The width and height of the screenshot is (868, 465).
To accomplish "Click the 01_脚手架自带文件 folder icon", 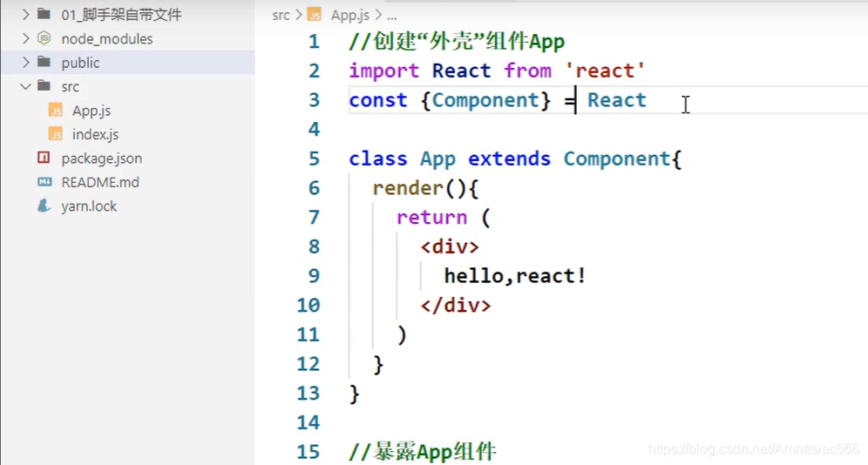I will point(44,14).
